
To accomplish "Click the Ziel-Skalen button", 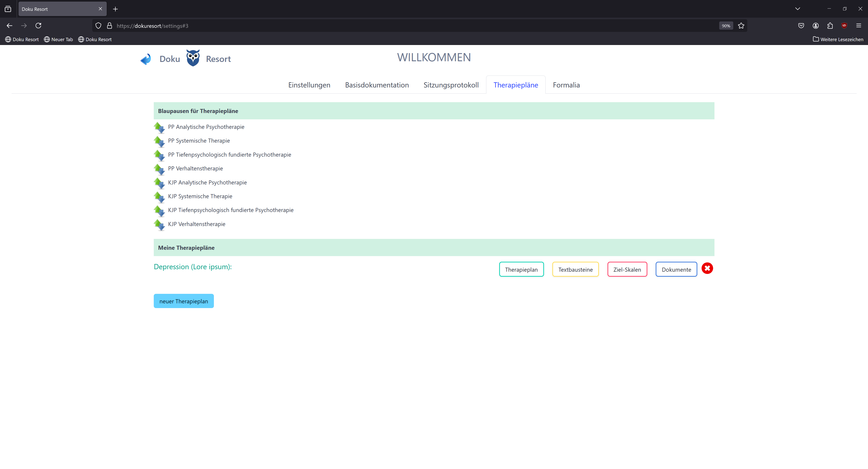I will 627,270.
